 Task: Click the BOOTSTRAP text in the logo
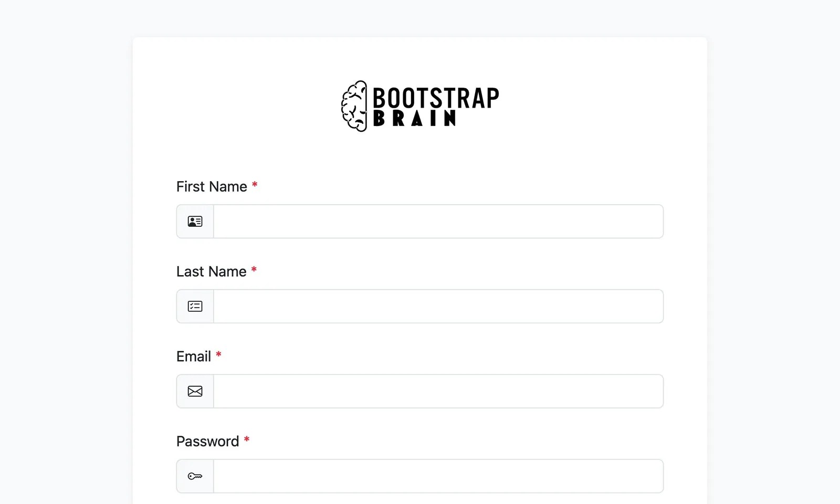click(x=435, y=97)
